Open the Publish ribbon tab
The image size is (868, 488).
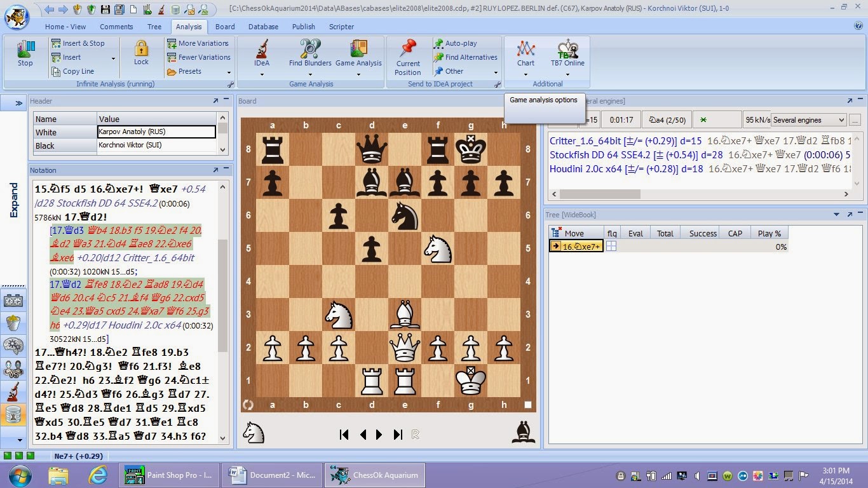[x=304, y=27]
